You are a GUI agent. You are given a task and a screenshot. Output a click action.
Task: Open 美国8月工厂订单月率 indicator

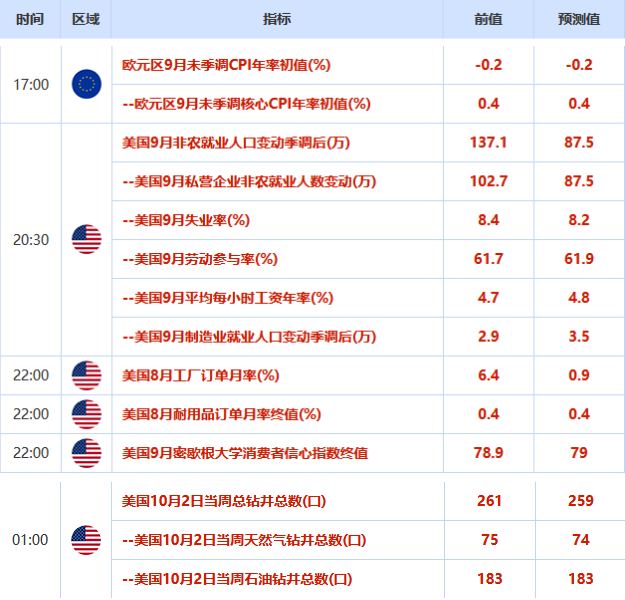click(200, 375)
